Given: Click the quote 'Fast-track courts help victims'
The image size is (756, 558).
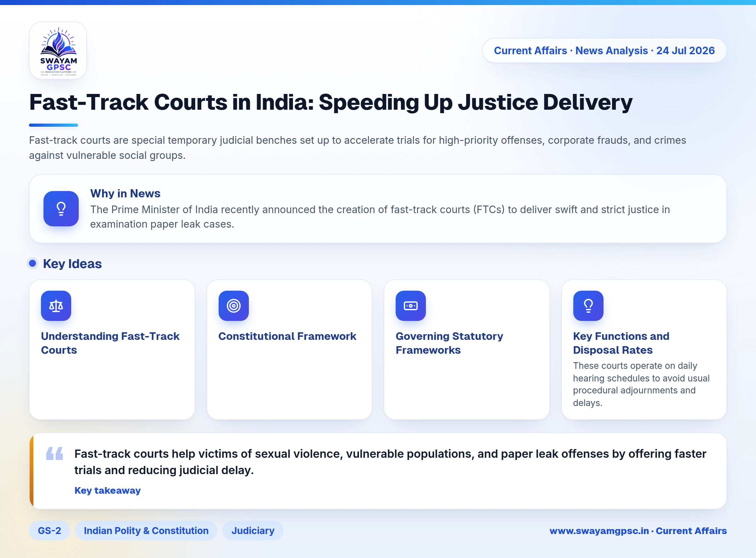Looking at the screenshot, I should [390, 462].
